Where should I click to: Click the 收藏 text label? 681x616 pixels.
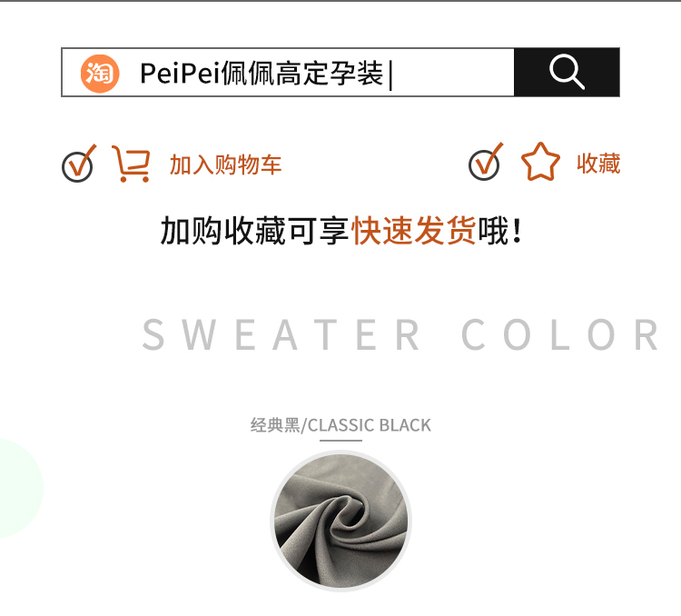pyautogui.click(x=598, y=164)
